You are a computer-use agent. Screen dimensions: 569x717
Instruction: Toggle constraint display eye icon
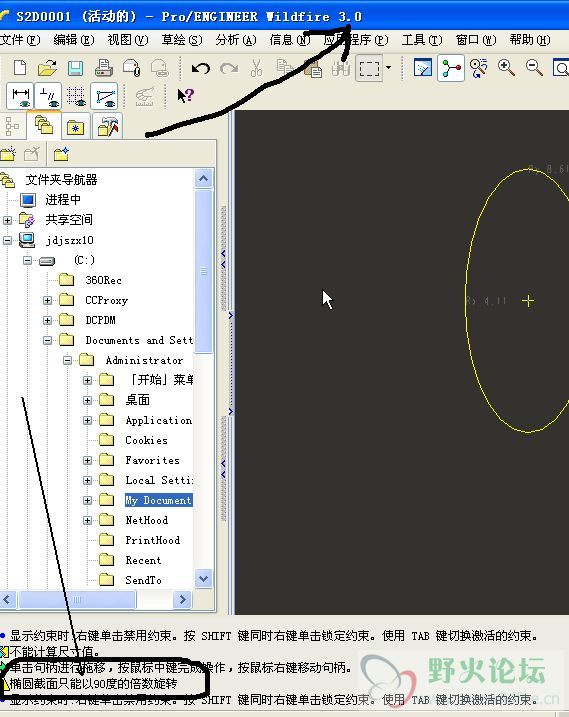(48, 96)
